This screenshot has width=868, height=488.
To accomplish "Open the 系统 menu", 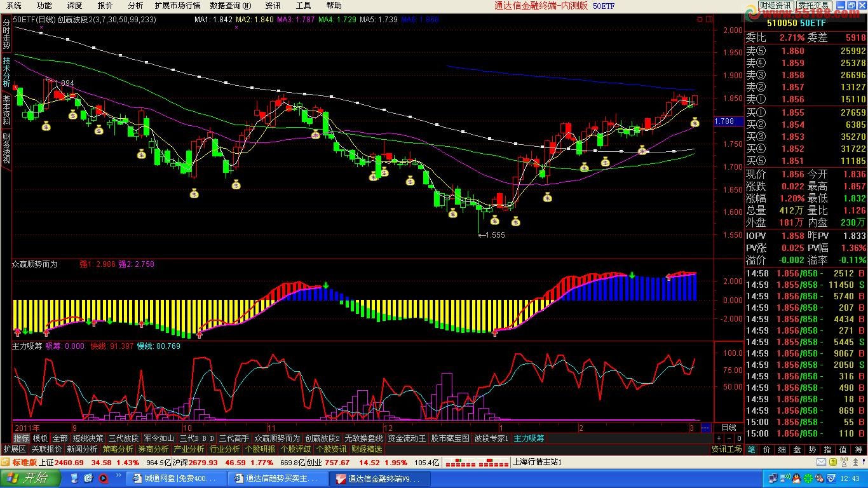I will pyautogui.click(x=14, y=5).
